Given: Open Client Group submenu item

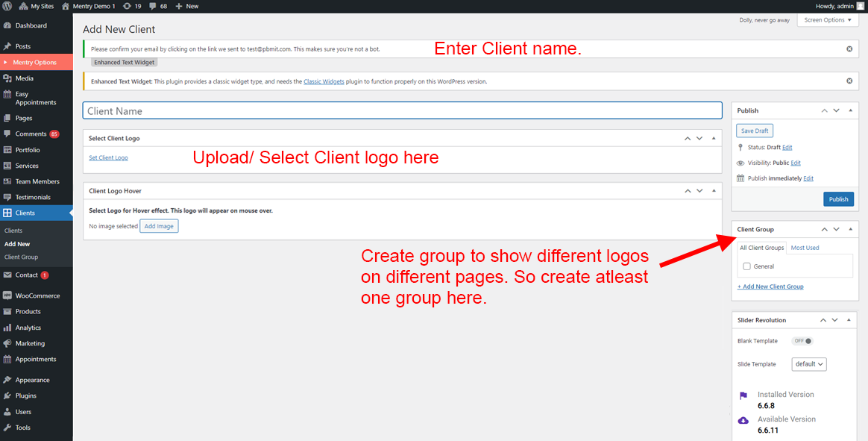Looking at the screenshot, I should pyautogui.click(x=21, y=257).
